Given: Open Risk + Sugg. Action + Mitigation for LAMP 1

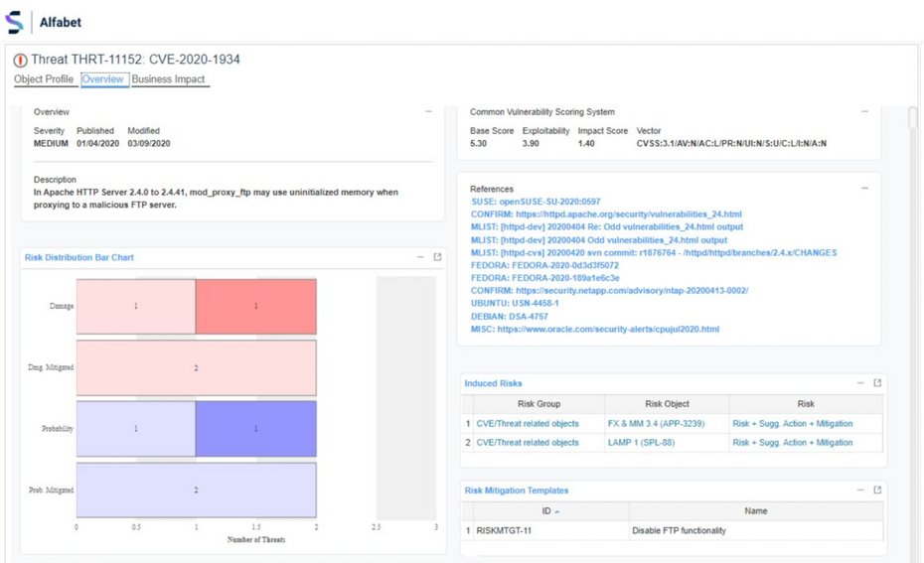Looking at the screenshot, I should [x=792, y=442].
